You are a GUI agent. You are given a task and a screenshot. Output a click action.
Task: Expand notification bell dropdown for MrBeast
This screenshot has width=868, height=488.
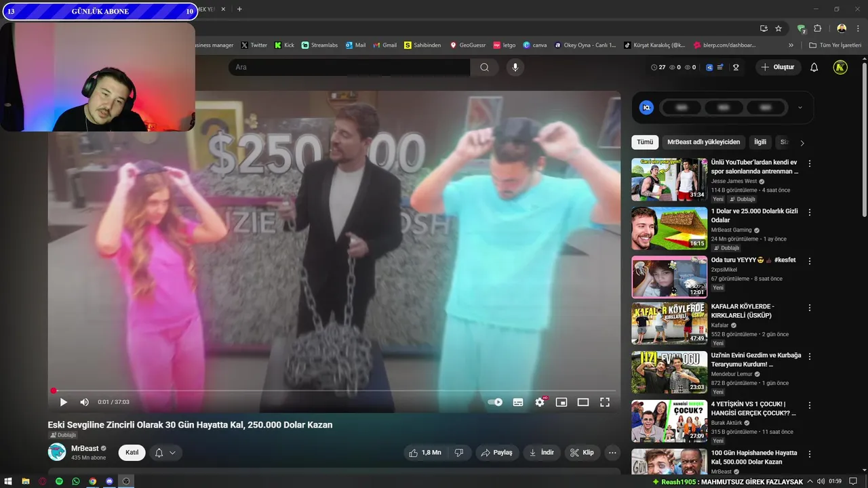pos(165,453)
